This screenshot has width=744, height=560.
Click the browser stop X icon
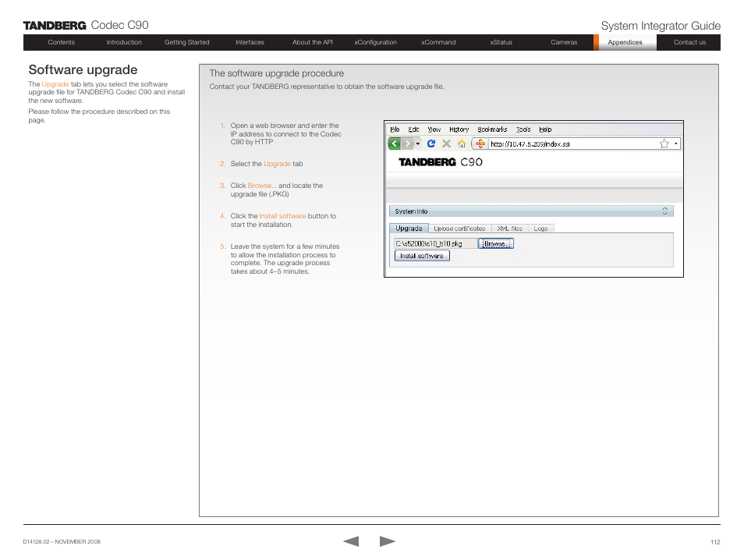pyautogui.click(x=447, y=144)
